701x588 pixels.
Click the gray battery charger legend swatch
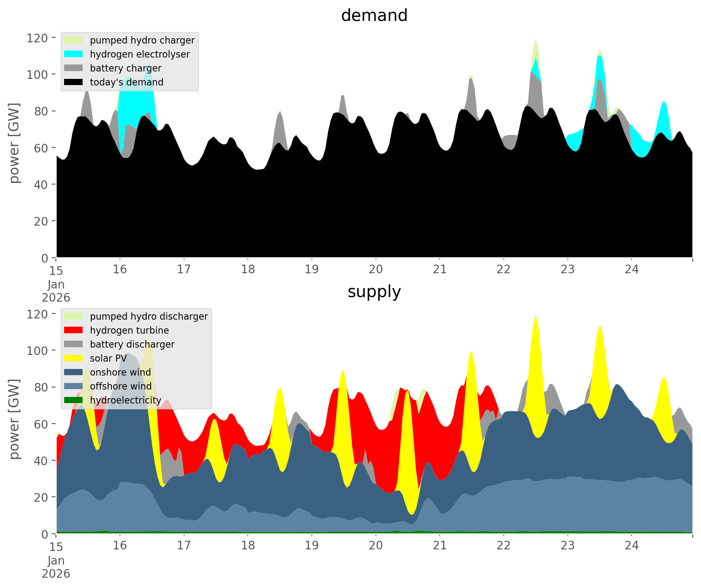tap(74, 68)
